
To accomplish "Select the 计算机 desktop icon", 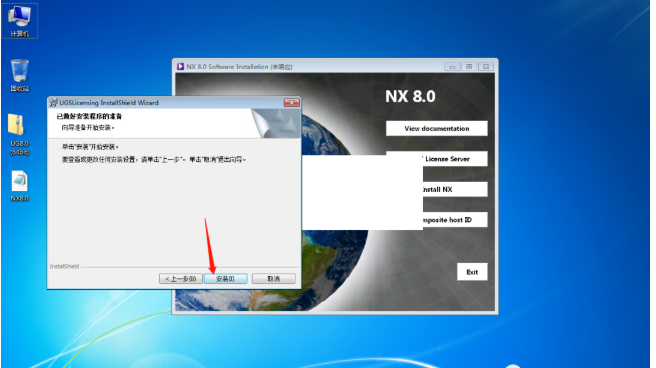I will [x=20, y=20].
